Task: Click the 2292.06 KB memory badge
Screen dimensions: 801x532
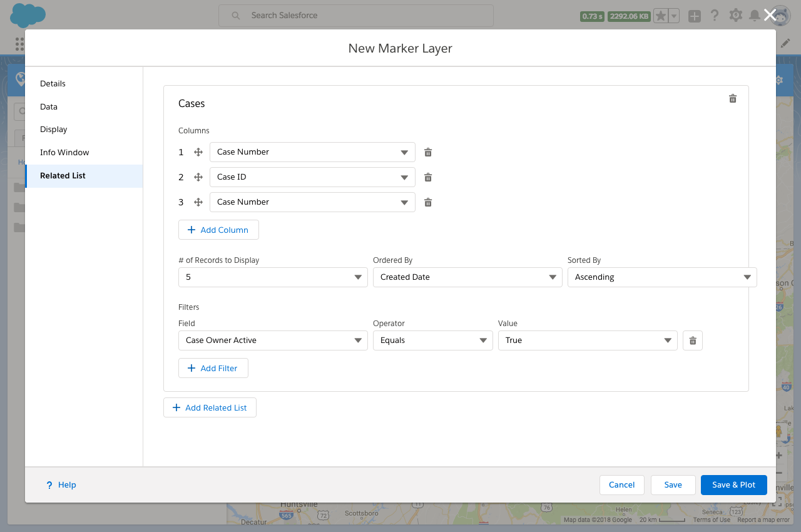Action: [x=630, y=16]
